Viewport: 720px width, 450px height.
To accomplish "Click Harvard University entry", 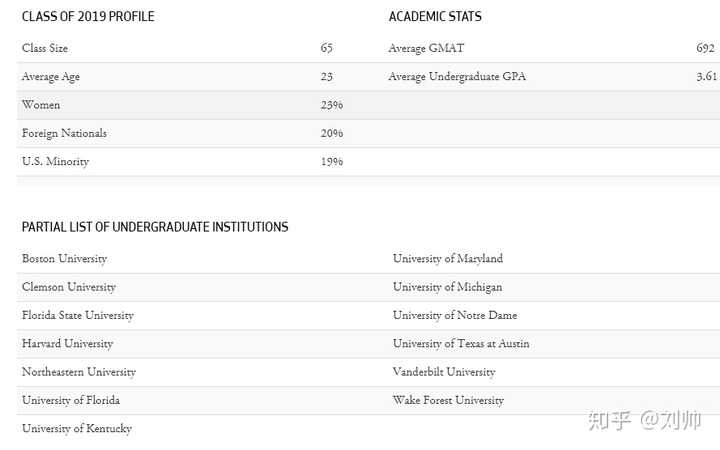I will point(68,344).
